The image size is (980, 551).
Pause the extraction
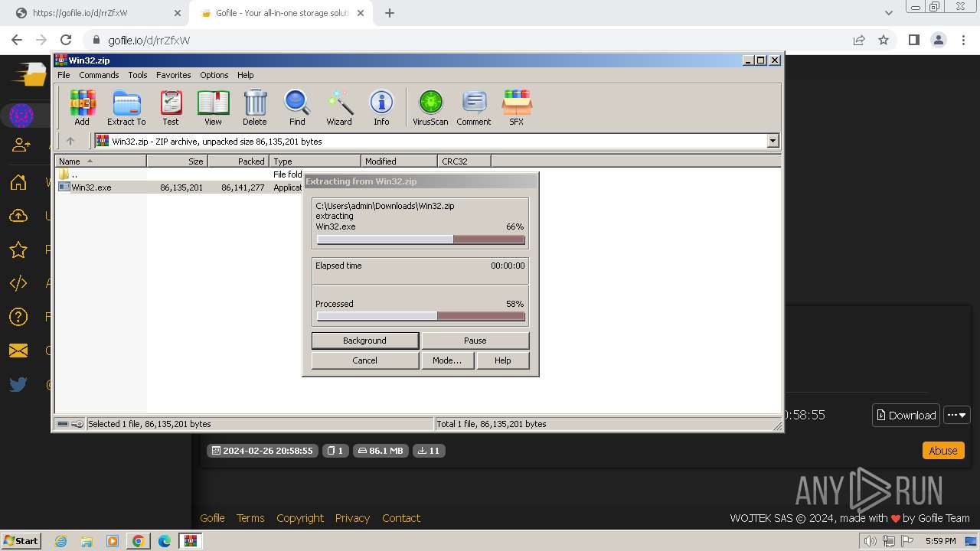coord(475,341)
